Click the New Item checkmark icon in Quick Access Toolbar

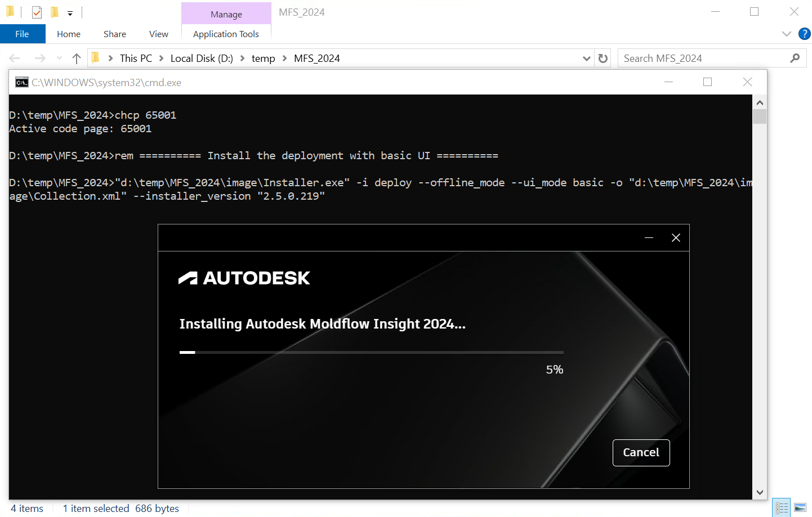[37, 12]
